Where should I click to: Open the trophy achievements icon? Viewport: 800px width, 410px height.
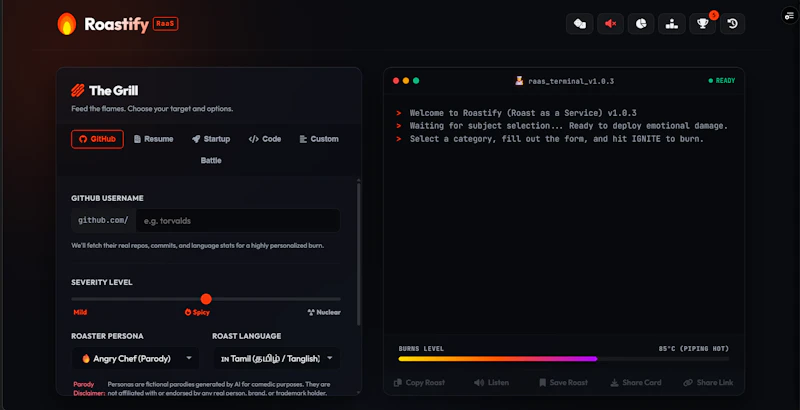click(702, 23)
